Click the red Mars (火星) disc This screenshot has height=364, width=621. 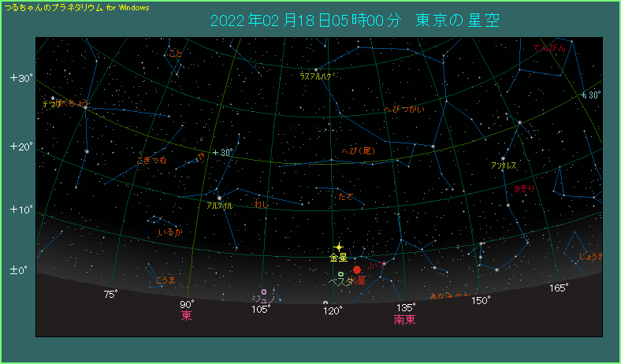pos(357,270)
